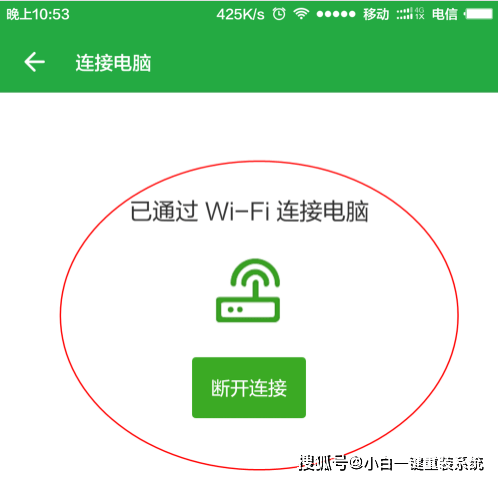Tap the 425K/s network speed readout
The height and width of the screenshot is (480, 498).
240,14
